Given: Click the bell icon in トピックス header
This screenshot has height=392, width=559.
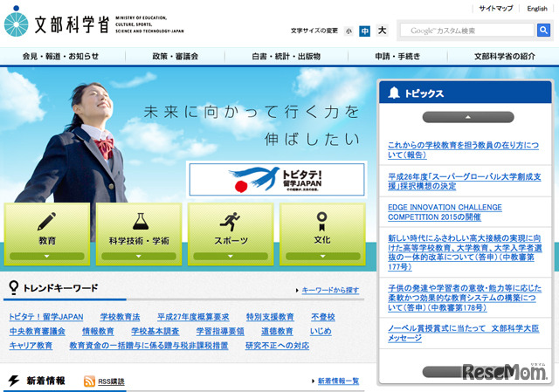Looking at the screenshot, I should tap(394, 93).
